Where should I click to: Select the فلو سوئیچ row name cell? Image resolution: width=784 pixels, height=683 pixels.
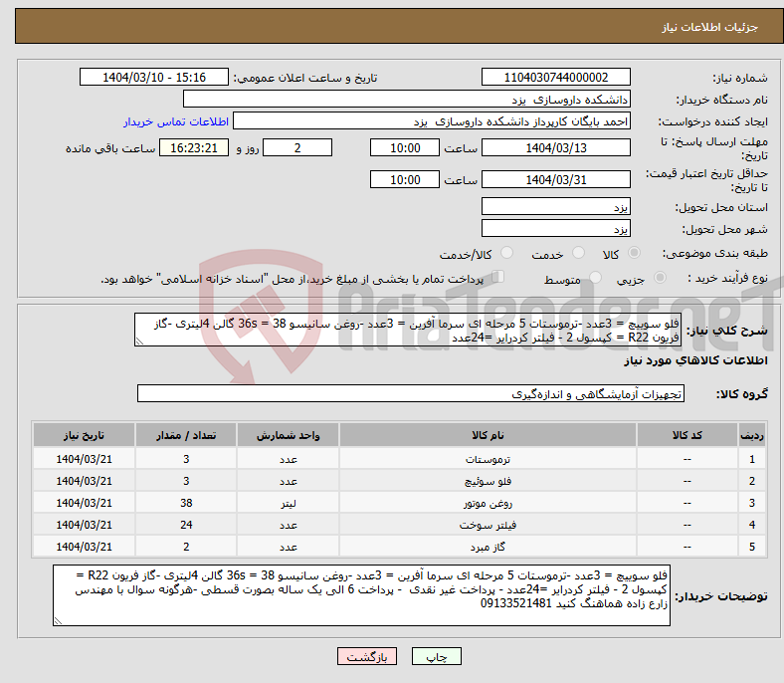coord(488,481)
